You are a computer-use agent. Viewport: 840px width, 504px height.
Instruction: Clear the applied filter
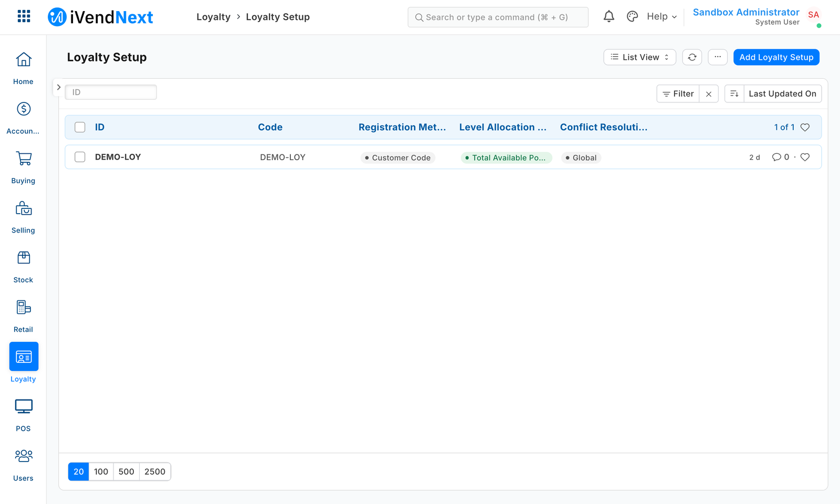pos(709,94)
